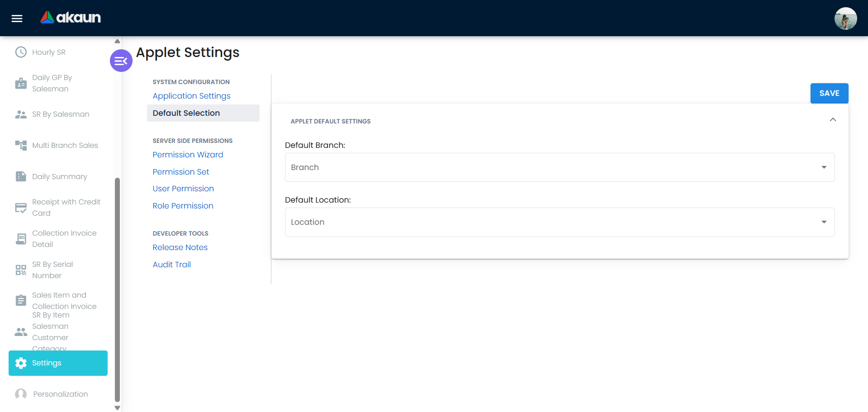This screenshot has height=412, width=868.
Task: Click the hamburger menu in top bar
Action: pos(16,18)
